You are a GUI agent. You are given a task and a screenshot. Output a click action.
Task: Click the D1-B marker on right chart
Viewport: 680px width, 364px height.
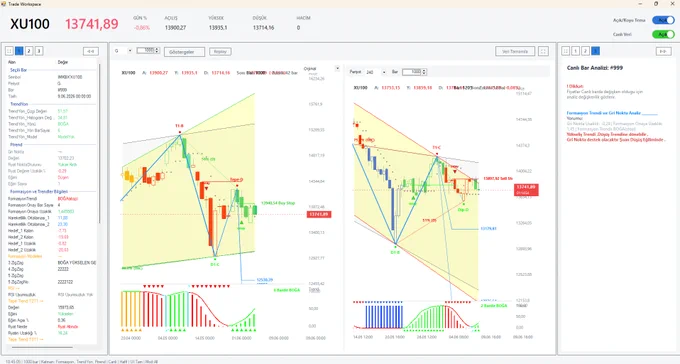[x=395, y=252]
